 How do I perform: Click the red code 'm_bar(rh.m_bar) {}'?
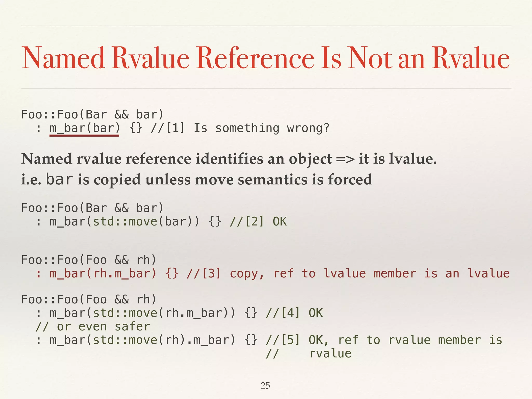(x=114, y=274)
